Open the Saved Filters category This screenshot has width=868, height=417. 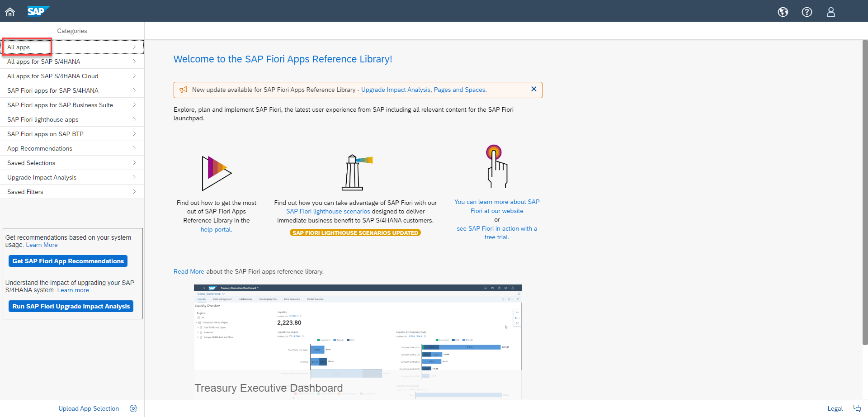pyautogui.click(x=72, y=192)
